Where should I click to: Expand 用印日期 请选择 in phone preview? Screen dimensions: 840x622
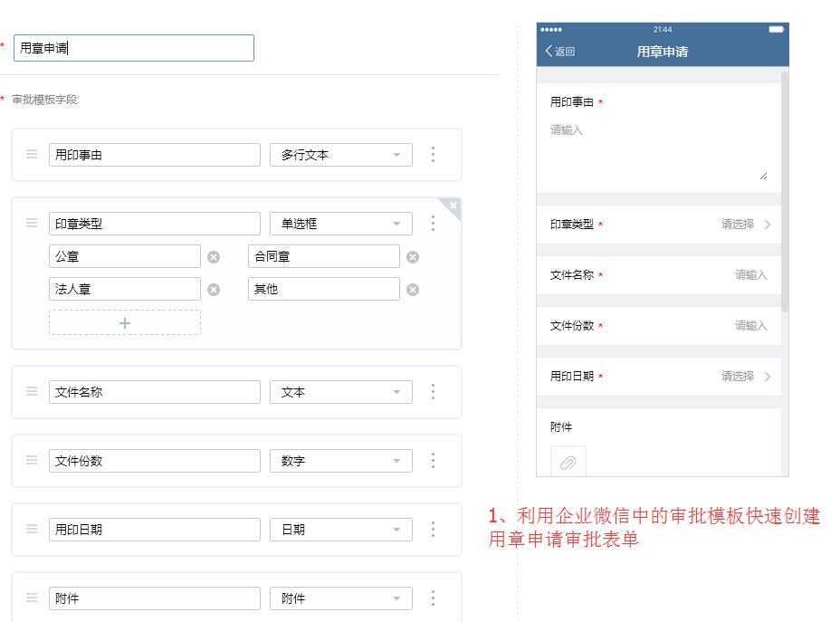point(746,376)
